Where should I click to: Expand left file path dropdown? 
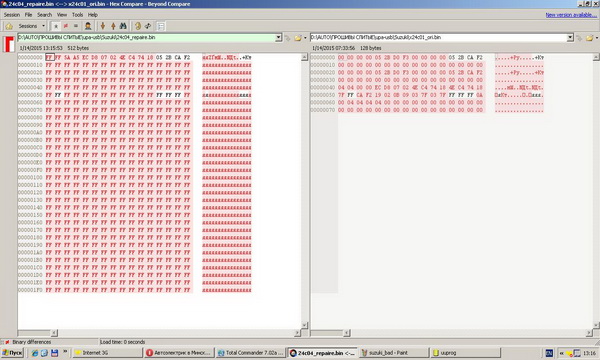pos(279,37)
